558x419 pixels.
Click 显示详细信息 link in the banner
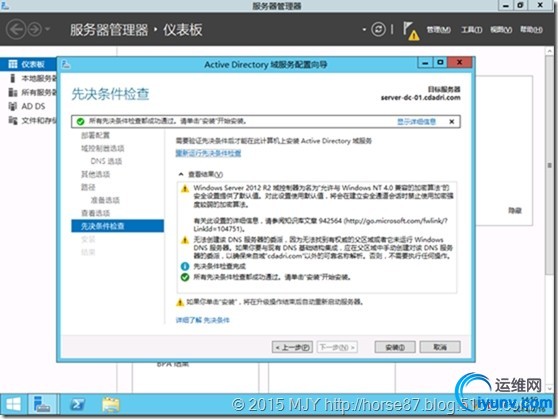pyautogui.click(x=416, y=122)
